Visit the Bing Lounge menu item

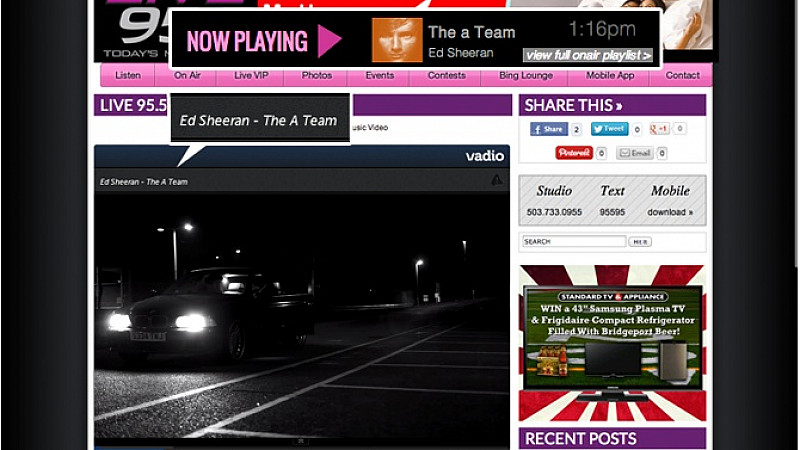coord(526,75)
